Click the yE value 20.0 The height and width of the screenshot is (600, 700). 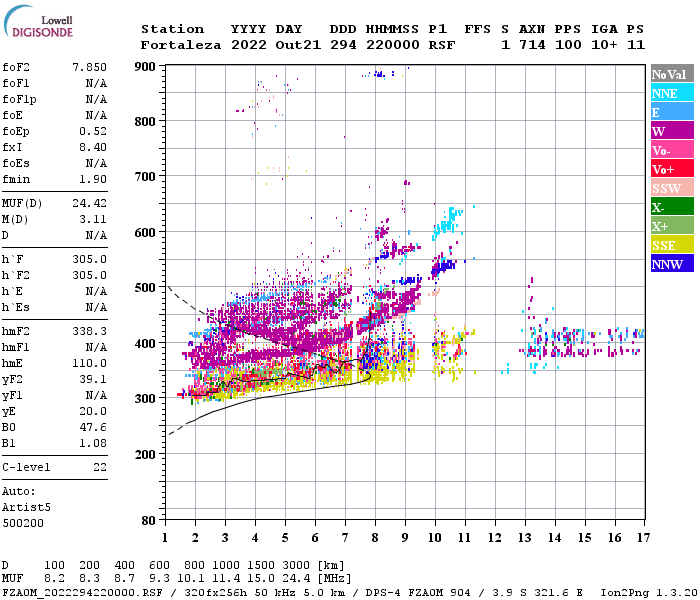click(x=93, y=412)
